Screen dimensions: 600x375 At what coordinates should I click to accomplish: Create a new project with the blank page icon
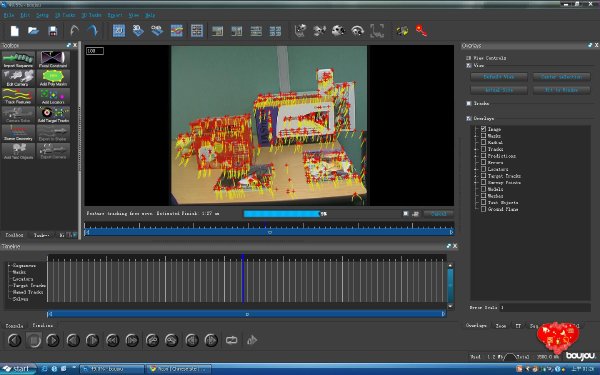[x=15, y=31]
